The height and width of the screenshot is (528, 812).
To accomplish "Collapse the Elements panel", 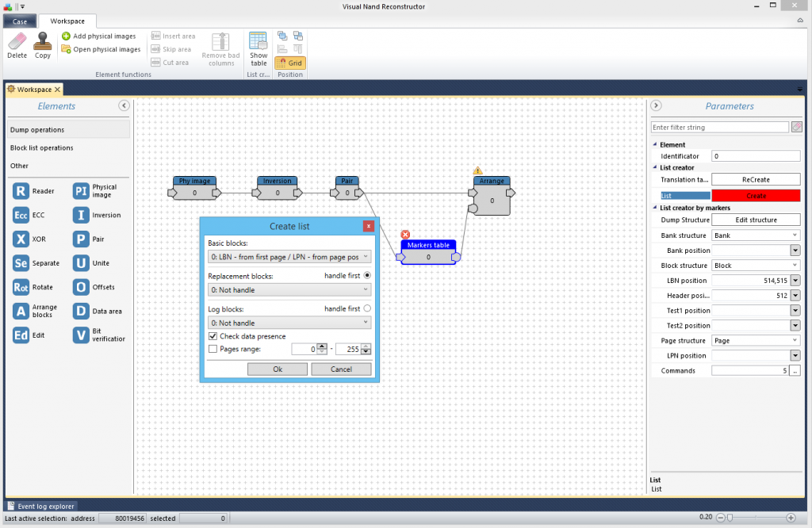I will tap(124, 105).
